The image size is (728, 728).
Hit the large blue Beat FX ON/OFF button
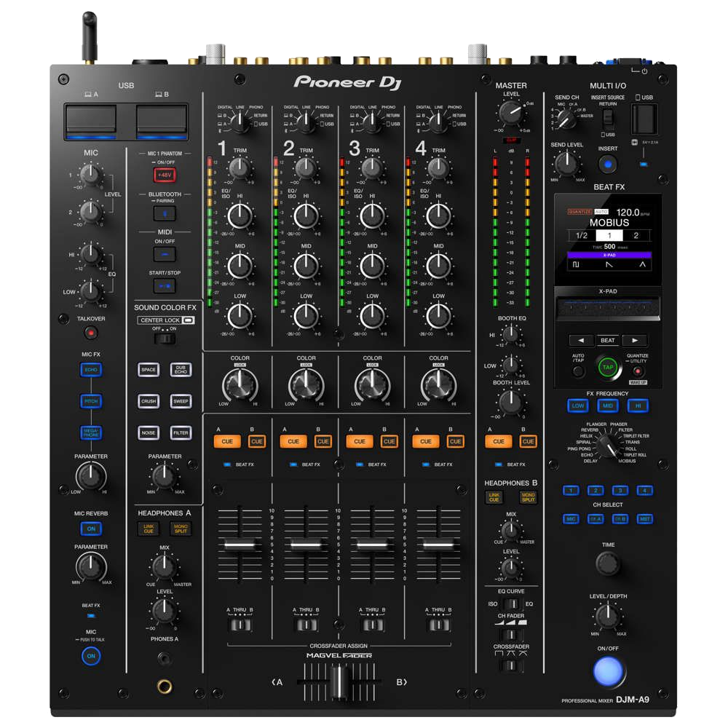click(608, 671)
